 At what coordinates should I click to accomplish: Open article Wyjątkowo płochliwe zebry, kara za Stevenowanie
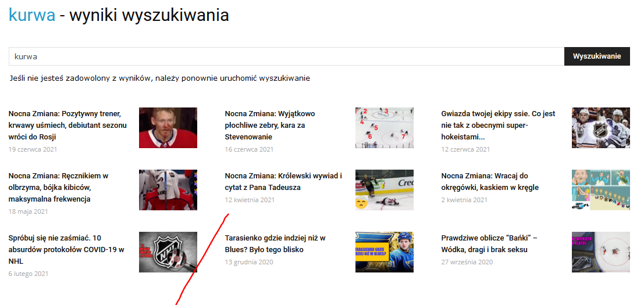point(270,125)
